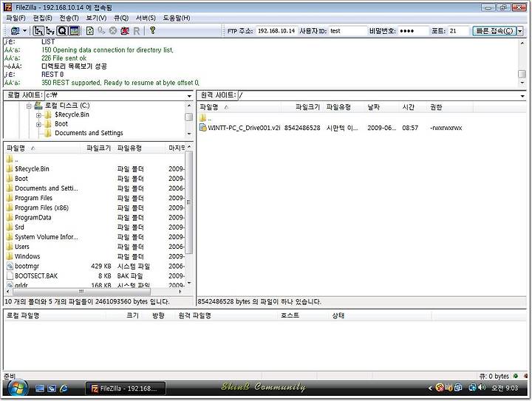532x401 pixels.
Task: Click the 포트 port field
Action: coord(458,31)
